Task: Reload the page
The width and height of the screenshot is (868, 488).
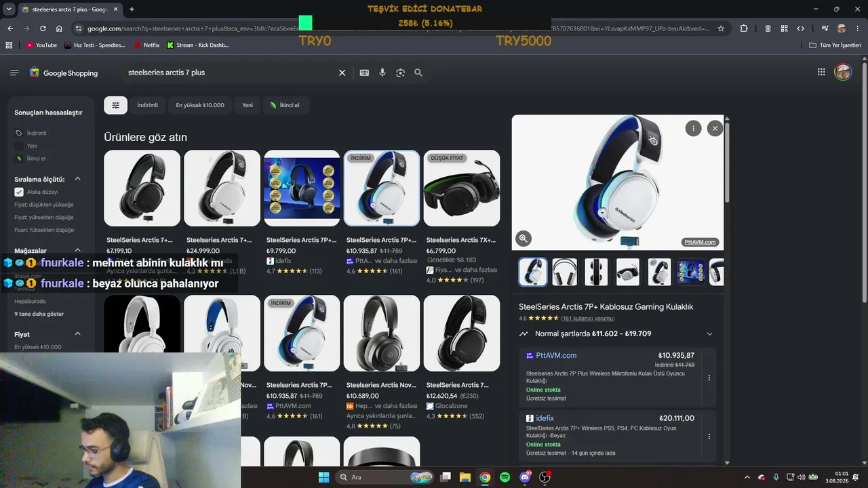Action: (43, 28)
